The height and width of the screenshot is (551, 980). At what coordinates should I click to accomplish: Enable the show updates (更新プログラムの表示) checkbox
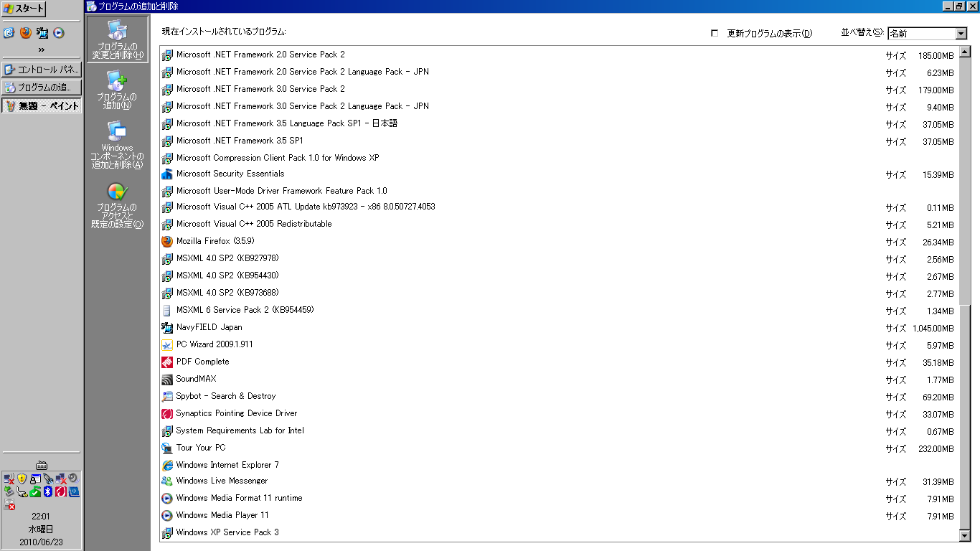tap(714, 33)
